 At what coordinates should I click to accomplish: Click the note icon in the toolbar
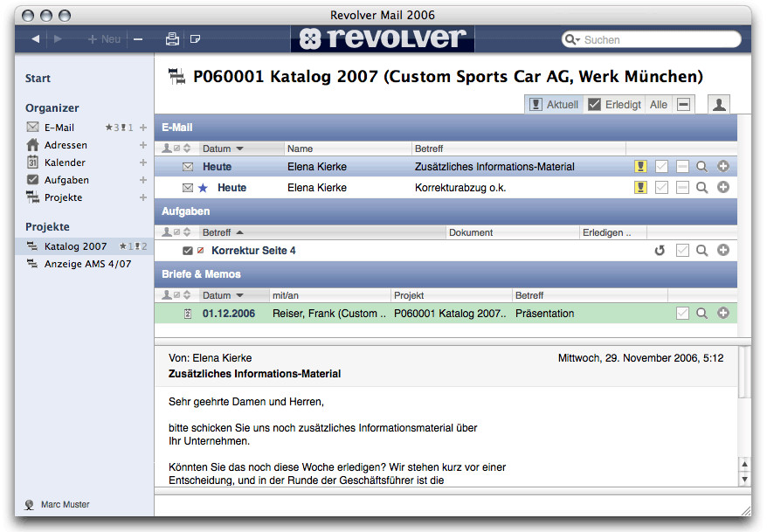195,39
